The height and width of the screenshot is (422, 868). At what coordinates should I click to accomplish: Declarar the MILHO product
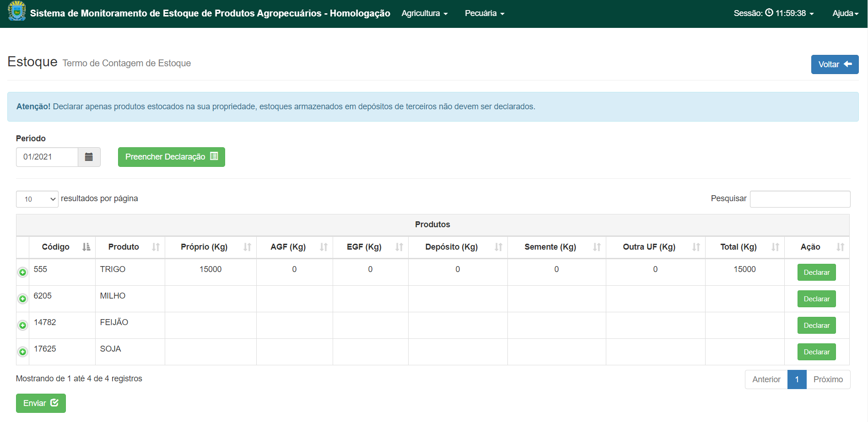816,299
